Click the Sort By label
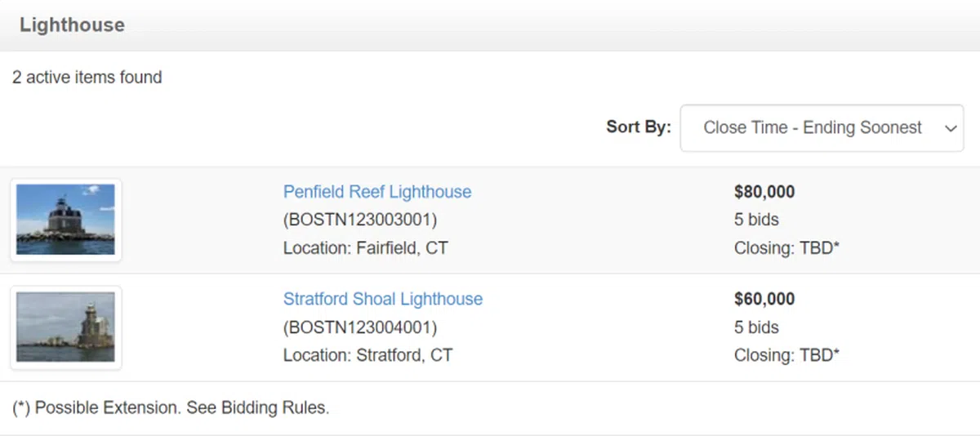 [638, 127]
